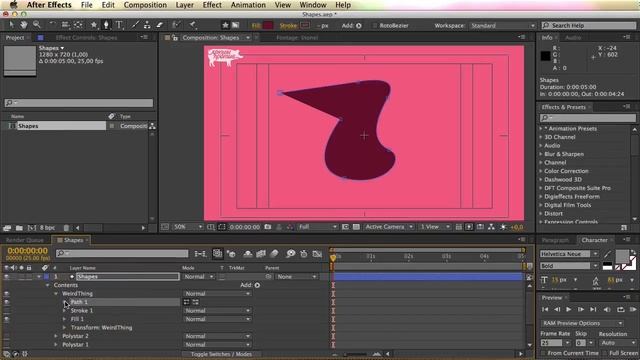The width and height of the screenshot is (640, 360).
Task: Click the Add shape button in toolbar
Action: tap(359, 25)
